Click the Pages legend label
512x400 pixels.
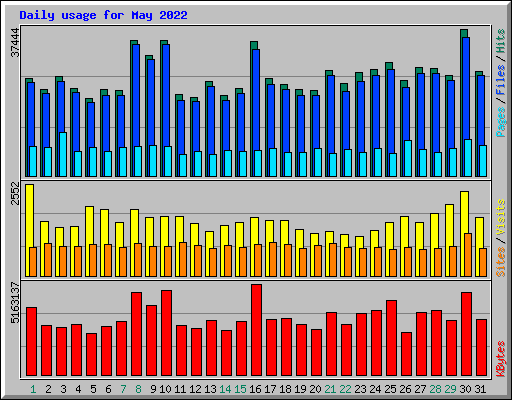501,122
